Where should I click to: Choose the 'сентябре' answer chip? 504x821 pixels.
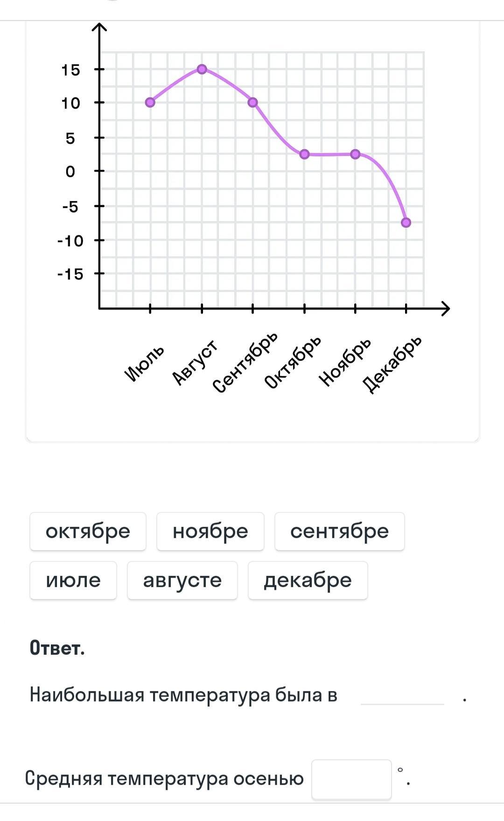point(339,532)
